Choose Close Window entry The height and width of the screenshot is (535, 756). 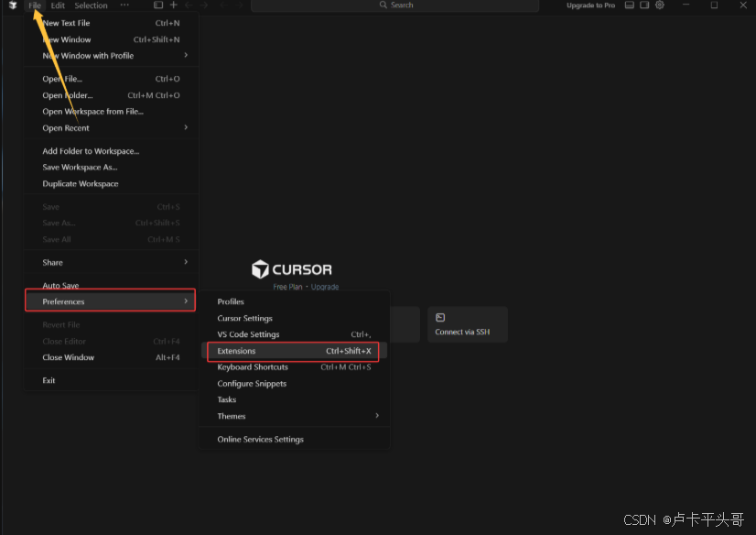(x=111, y=357)
